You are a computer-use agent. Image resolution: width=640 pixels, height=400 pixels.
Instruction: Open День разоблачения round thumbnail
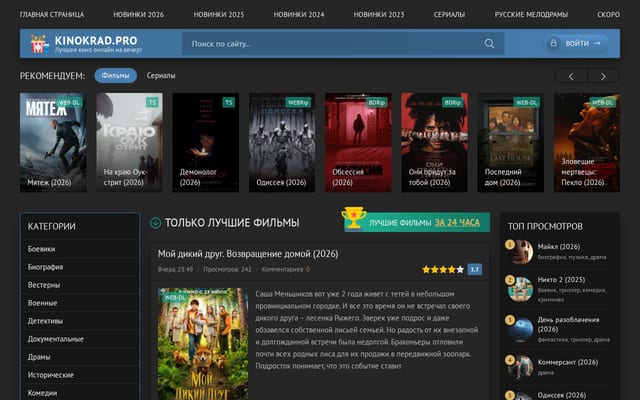click(520, 329)
